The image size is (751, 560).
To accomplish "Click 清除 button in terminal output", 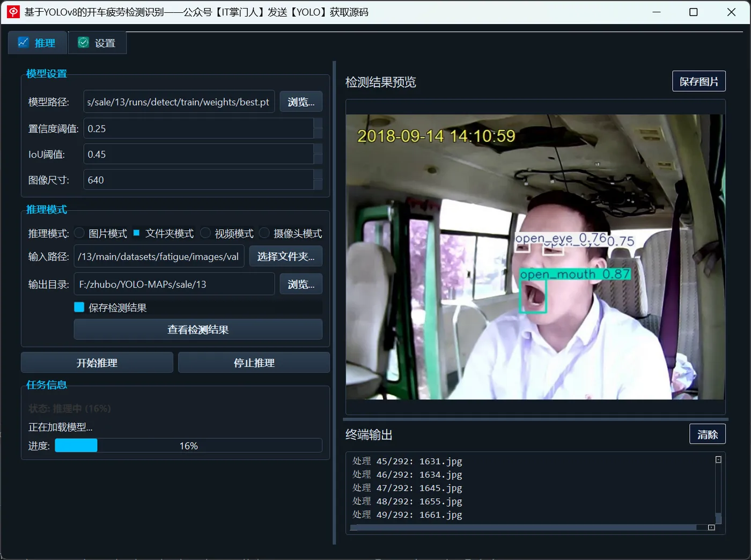I will pos(708,434).
